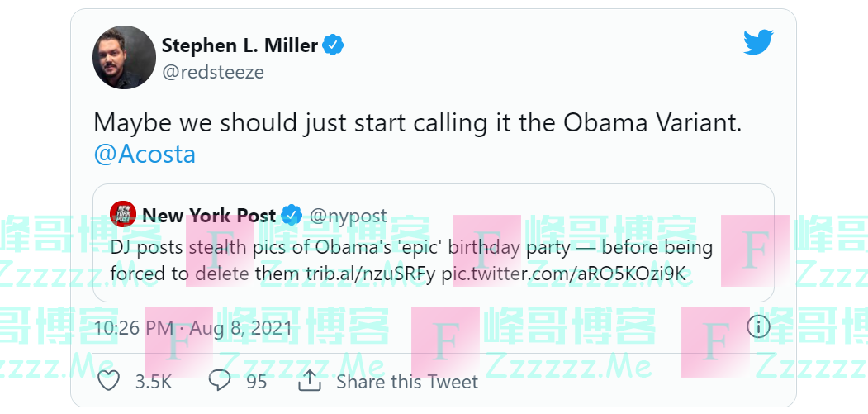The image size is (868, 414).
Task: Click the reply speech bubble icon
Action: (219, 381)
